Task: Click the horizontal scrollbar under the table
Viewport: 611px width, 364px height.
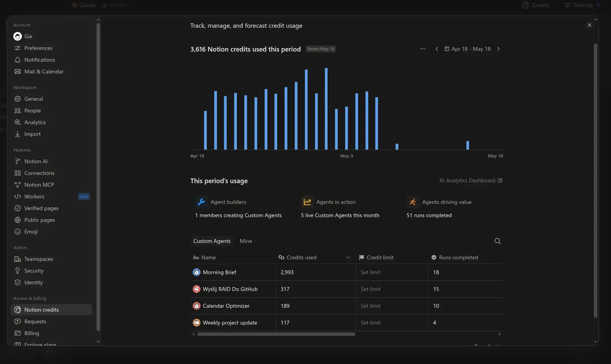Action: click(276, 334)
